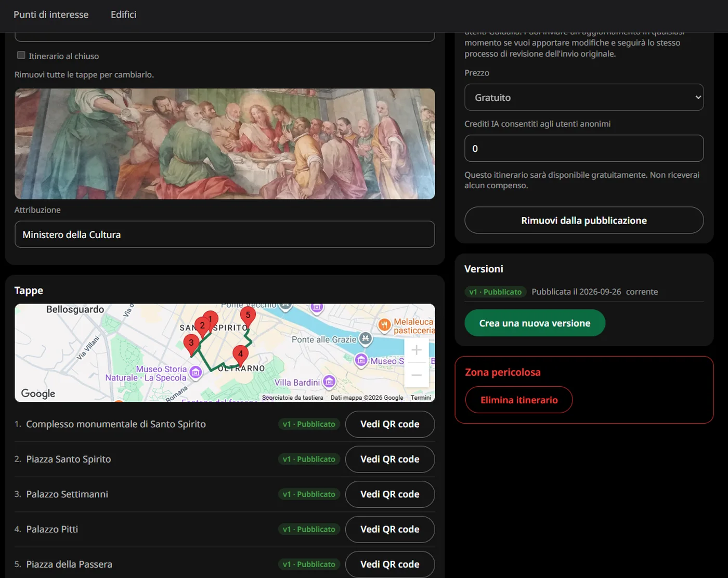Click Crea una nuova versione button
This screenshot has width=728, height=578.
coord(535,323)
